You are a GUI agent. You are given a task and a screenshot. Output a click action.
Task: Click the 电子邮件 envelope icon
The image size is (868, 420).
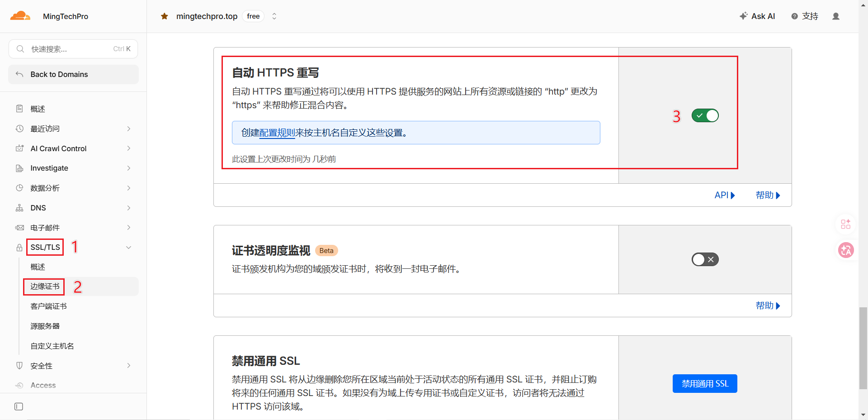tap(19, 228)
